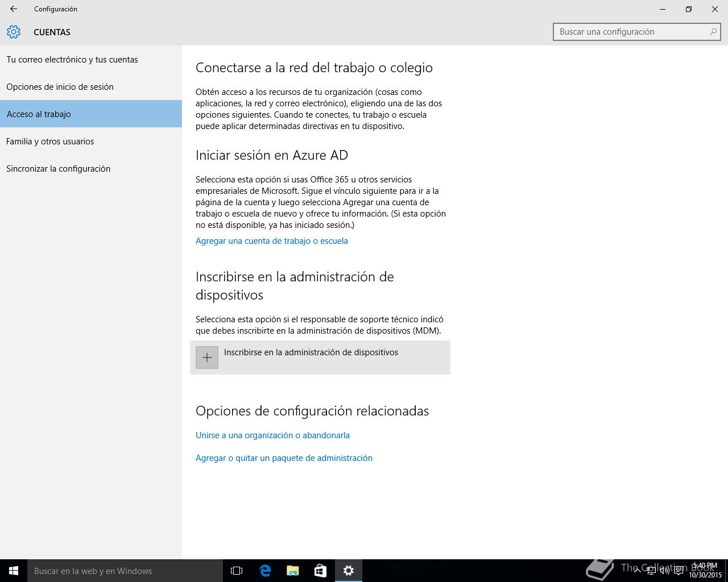728x582 pixels.
Task: Open 'Tu correo electrónico y tus cuentas'
Action: 91,60
